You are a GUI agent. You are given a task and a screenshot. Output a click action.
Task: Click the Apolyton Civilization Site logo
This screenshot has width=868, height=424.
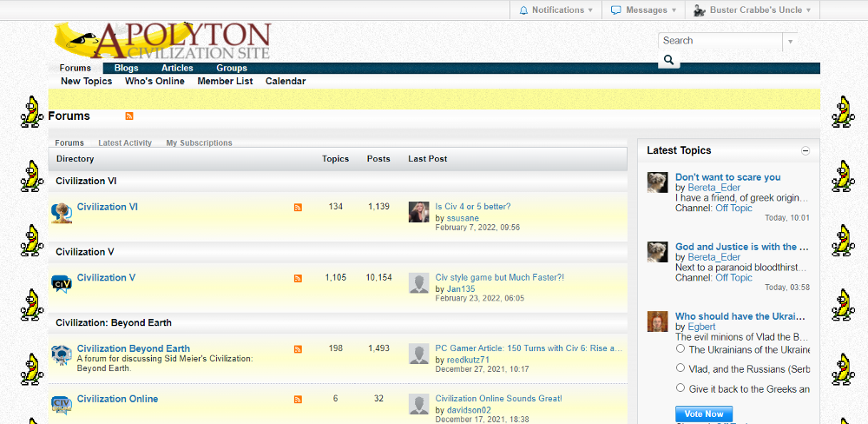tap(163, 41)
